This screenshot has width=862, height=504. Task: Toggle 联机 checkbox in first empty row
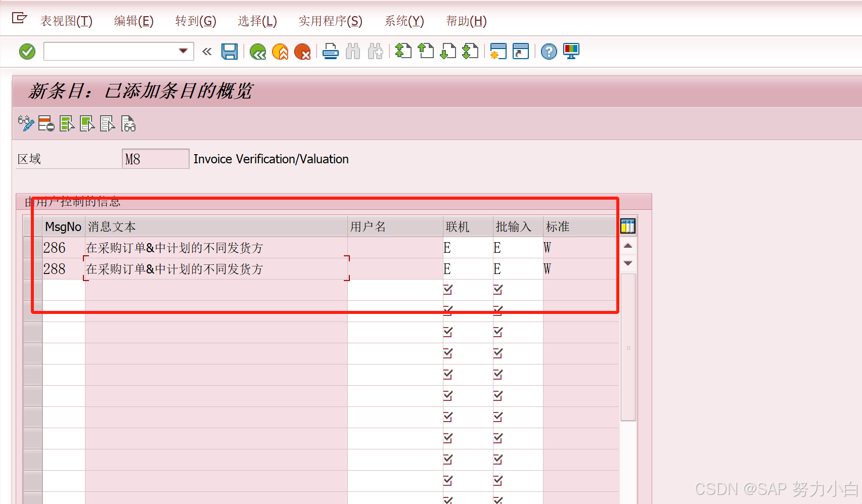tap(448, 290)
